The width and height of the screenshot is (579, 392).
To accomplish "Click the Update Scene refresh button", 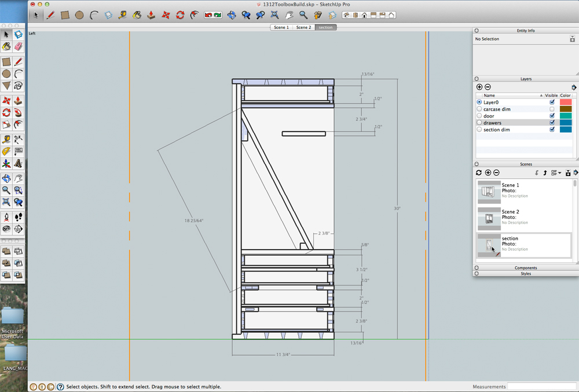I will pyautogui.click(x=479, y=173).
